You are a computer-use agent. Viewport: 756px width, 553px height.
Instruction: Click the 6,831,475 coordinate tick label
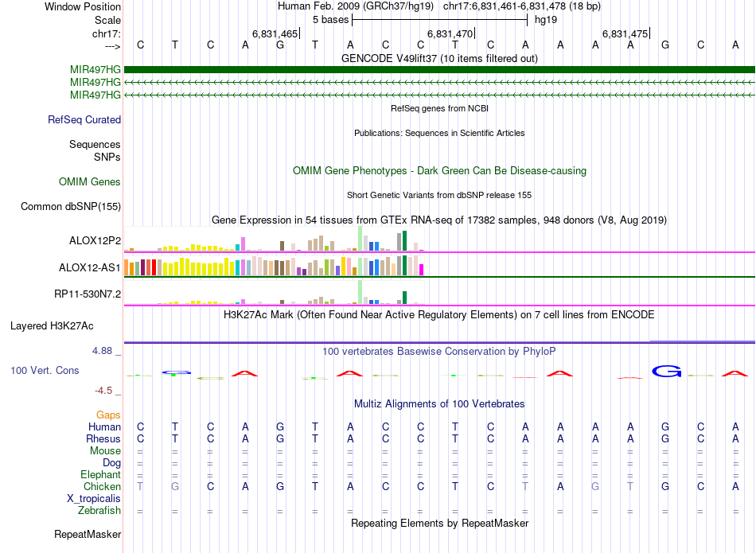coord(625,33)
